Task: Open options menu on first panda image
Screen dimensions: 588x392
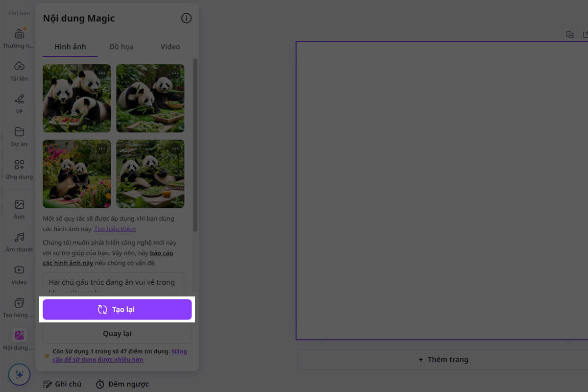Action: 101,73
